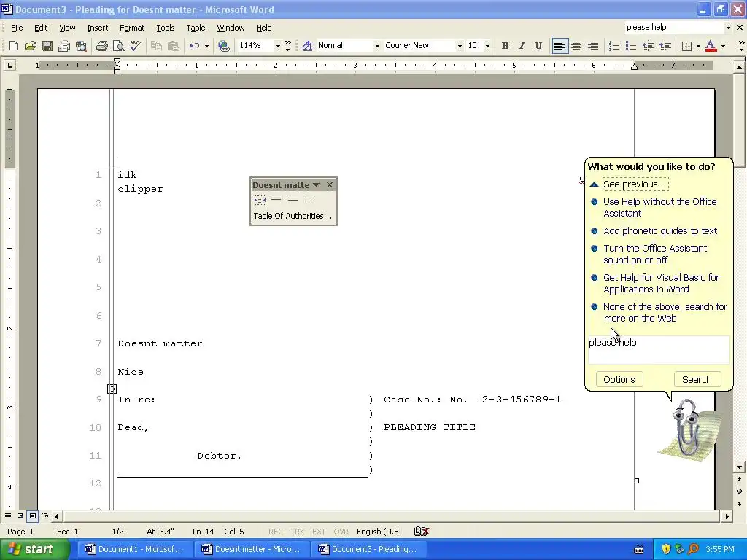
Task: Choose Turn the Office Assistant sound on or off
Action: click(655, 254)
